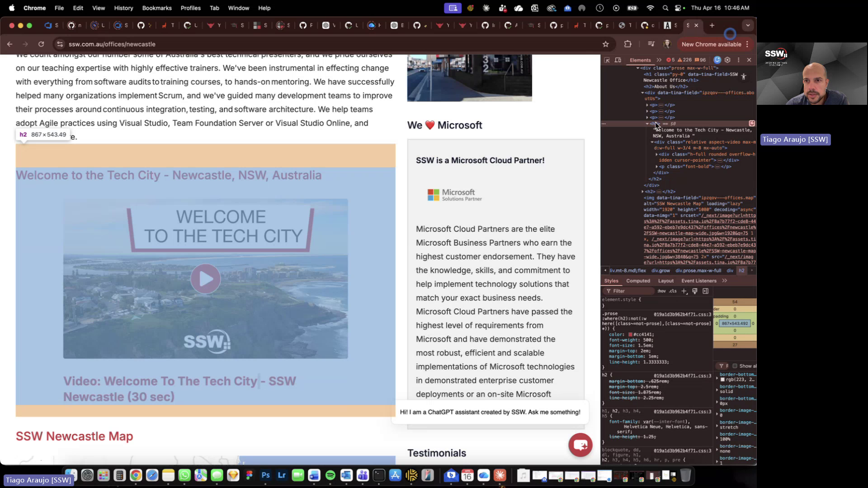Switch to the Elements panel tab
Image resolution: width=868 pixels, height=488 pixels.
coord(640,60)
